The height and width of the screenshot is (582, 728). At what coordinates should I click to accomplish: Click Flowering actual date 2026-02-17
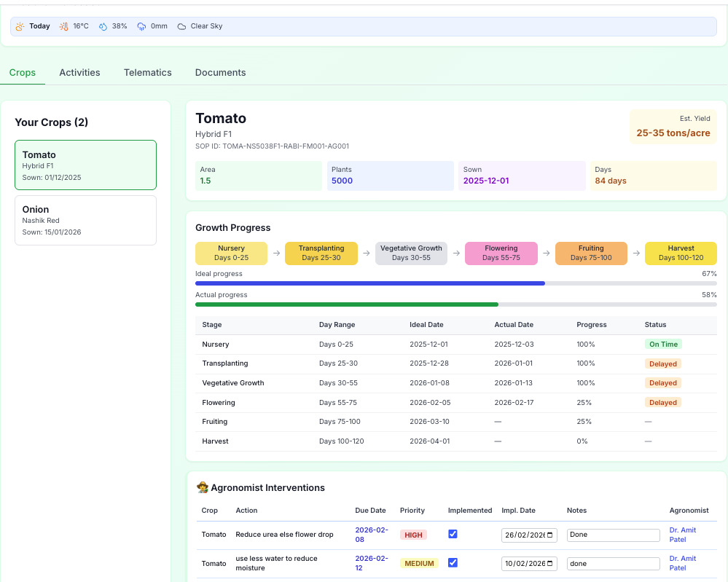pos(514,402)
